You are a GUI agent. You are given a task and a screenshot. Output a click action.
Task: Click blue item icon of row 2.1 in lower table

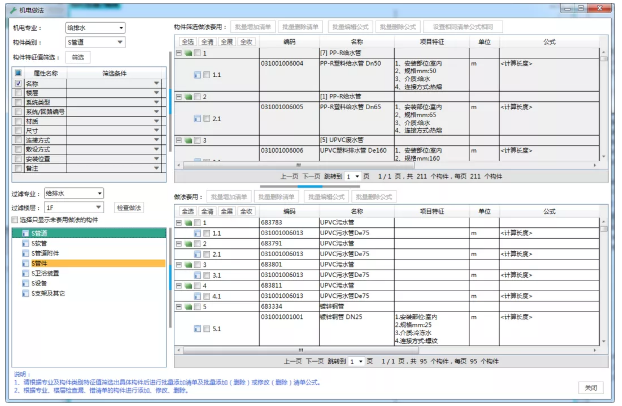tap(197, 254)
